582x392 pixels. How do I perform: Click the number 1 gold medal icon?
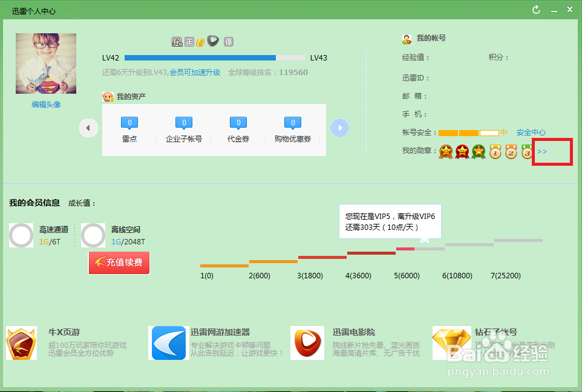point(495,153)
